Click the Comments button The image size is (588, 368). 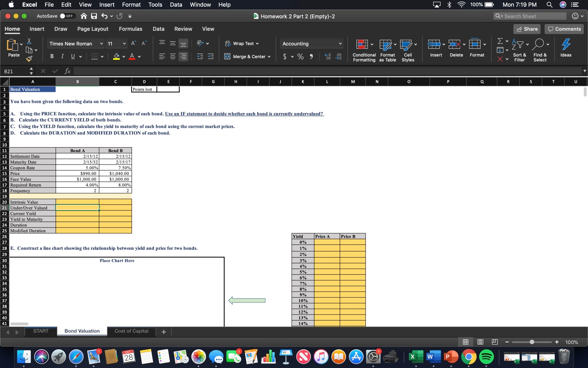[564, 29]
